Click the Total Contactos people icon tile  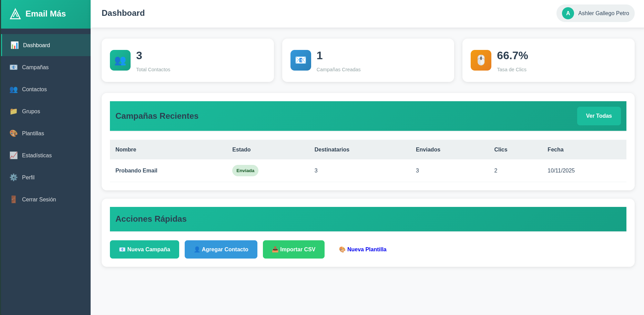(x=120, y=60)
